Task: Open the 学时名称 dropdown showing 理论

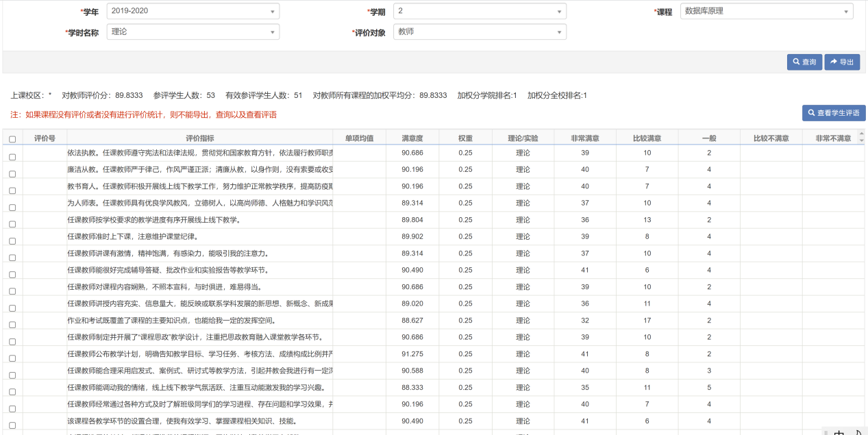Action: pyautogui.click(x=193, y=32)
